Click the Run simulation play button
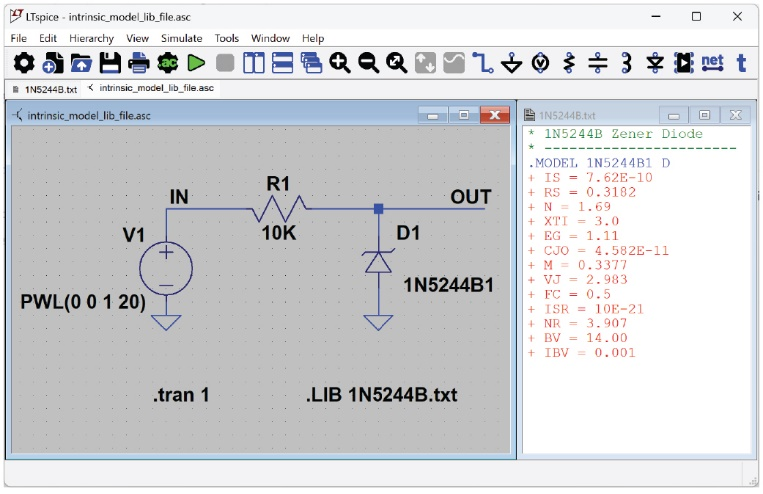 click(x=196, y=63)
